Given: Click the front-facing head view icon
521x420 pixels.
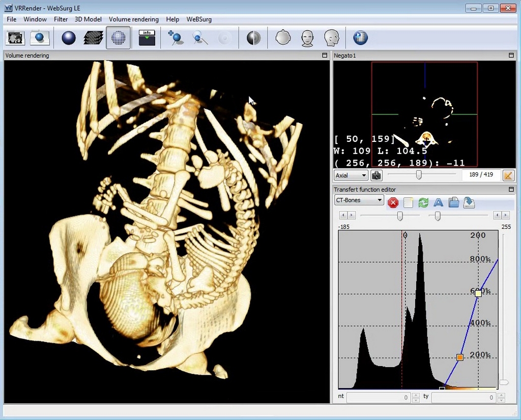Looking at the screenshot, I should [x=307, y=38].
